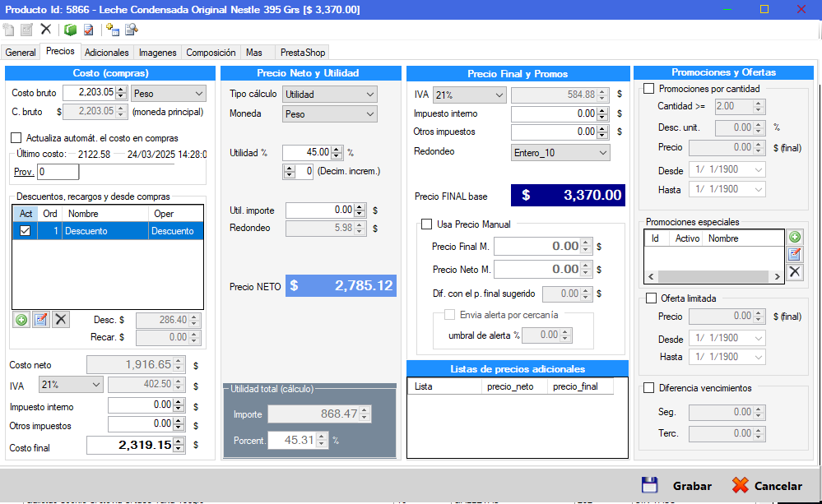The width and height of the screenshot is (822, 504).
Task: Delete special promotion with X icon
Action: [x=795, y=271]
